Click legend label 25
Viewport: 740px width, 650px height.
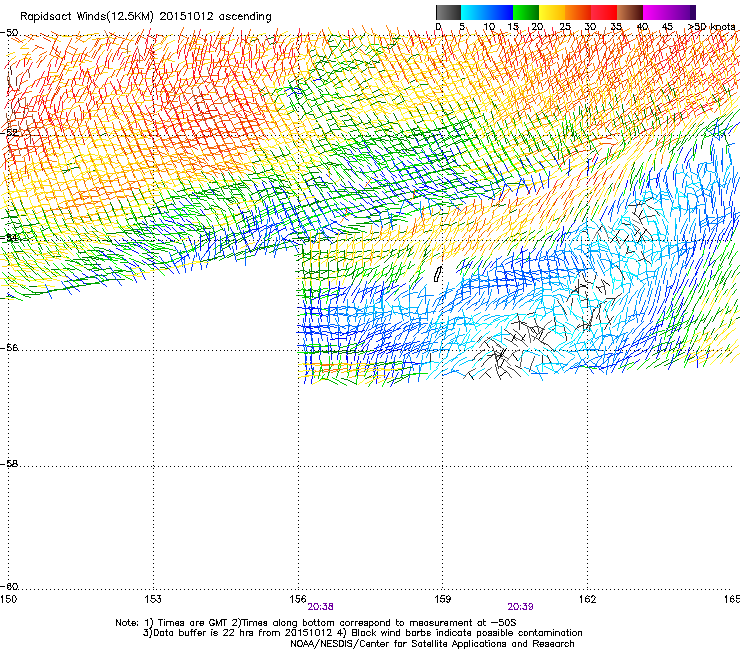565,27
